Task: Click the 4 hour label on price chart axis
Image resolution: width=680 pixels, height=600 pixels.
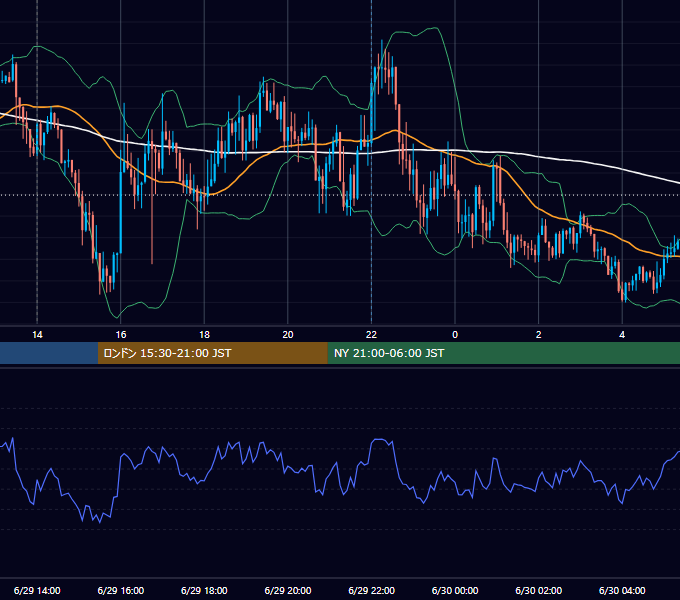Action: tap(622, 335)
